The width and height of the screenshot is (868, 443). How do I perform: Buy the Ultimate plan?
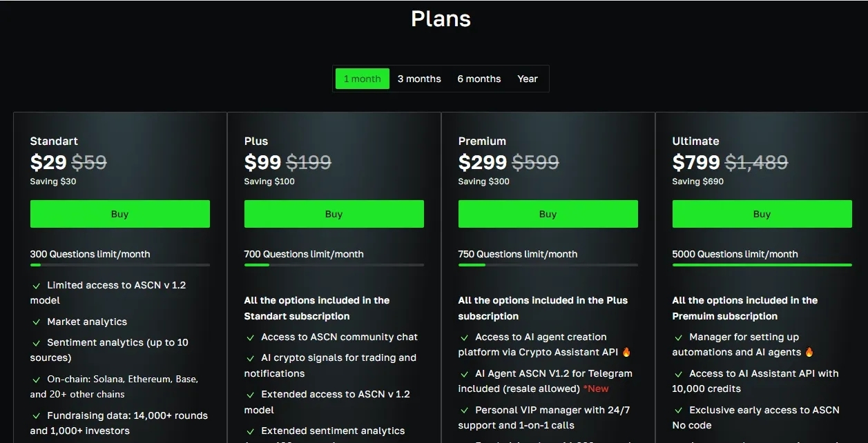click(x=762, y=214)
